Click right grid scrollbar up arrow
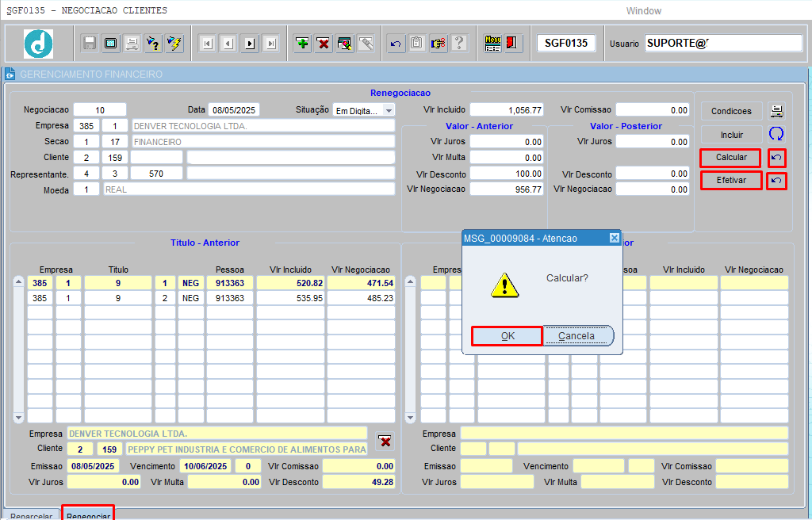The image size is (812, 520). pos(410,282)
